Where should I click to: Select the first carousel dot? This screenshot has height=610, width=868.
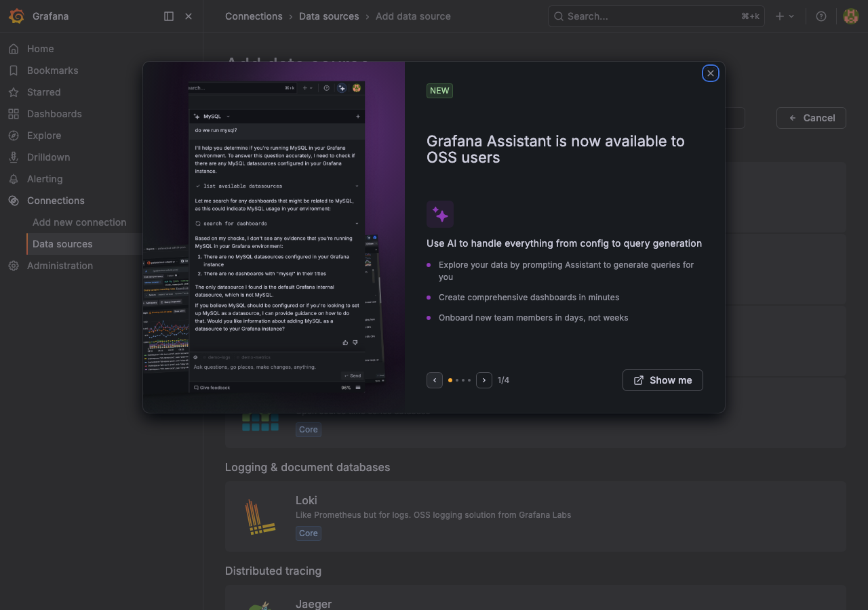450,380
